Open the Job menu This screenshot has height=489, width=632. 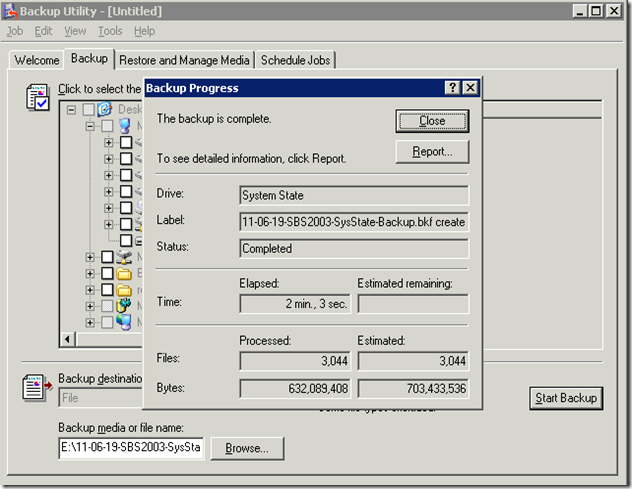(x=15, y=31)
